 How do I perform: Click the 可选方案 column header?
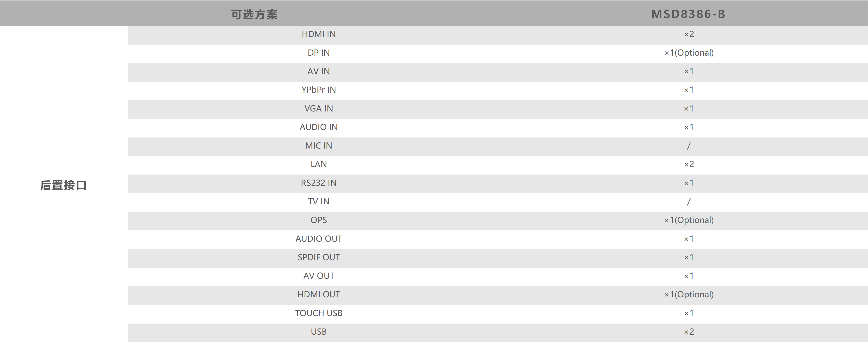click(x=254, y=14)
